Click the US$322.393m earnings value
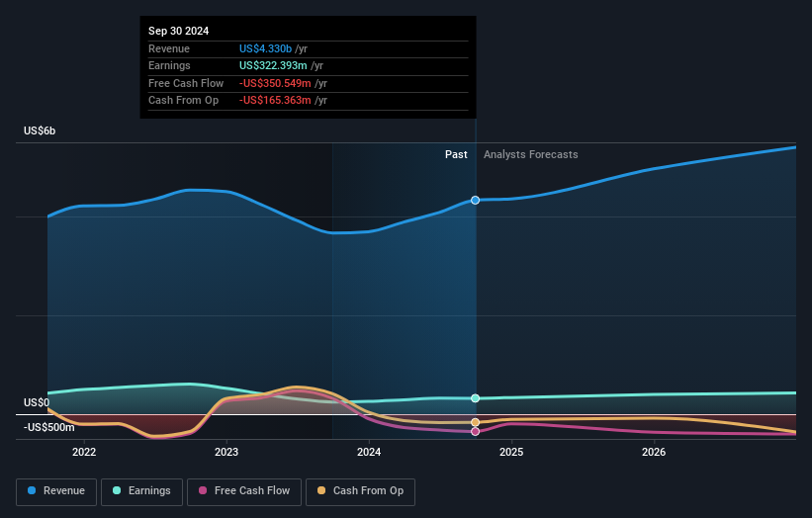Screen dimensions: 812x518 coord(273,65)
